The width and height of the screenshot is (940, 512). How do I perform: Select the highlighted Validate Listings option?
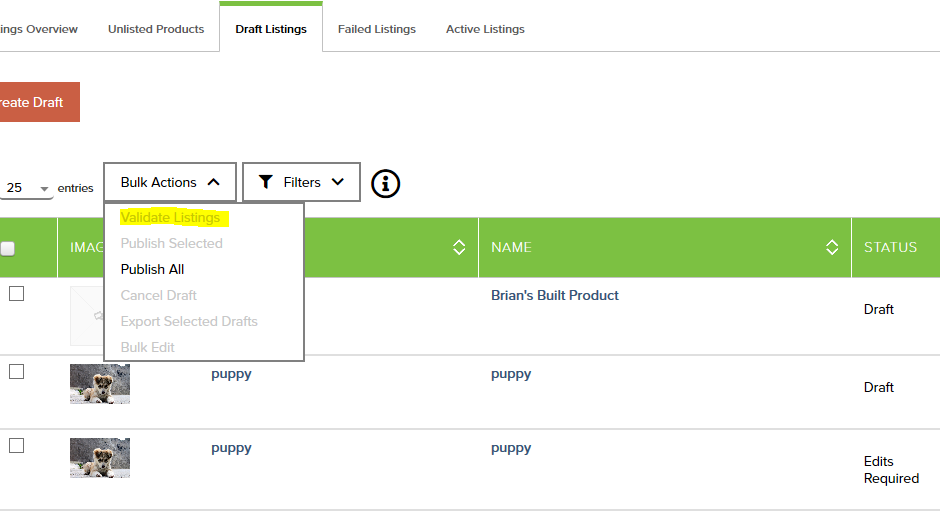pos(170,218)
